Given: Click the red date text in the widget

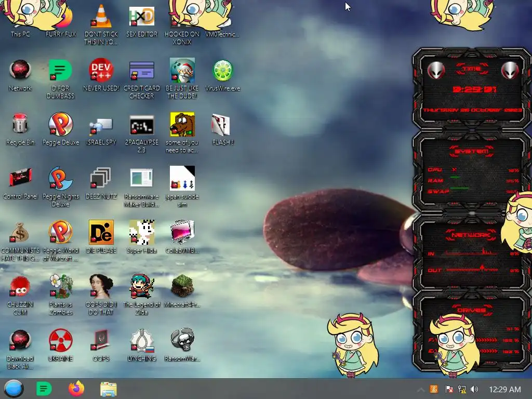Looking at the screenshot, I should tap(472, 110).
